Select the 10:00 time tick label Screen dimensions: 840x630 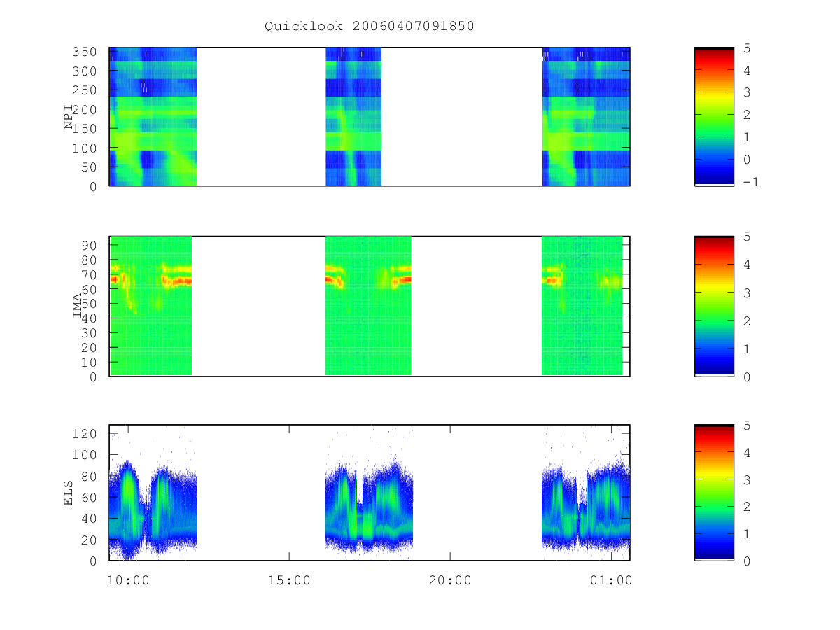(129, 580)
